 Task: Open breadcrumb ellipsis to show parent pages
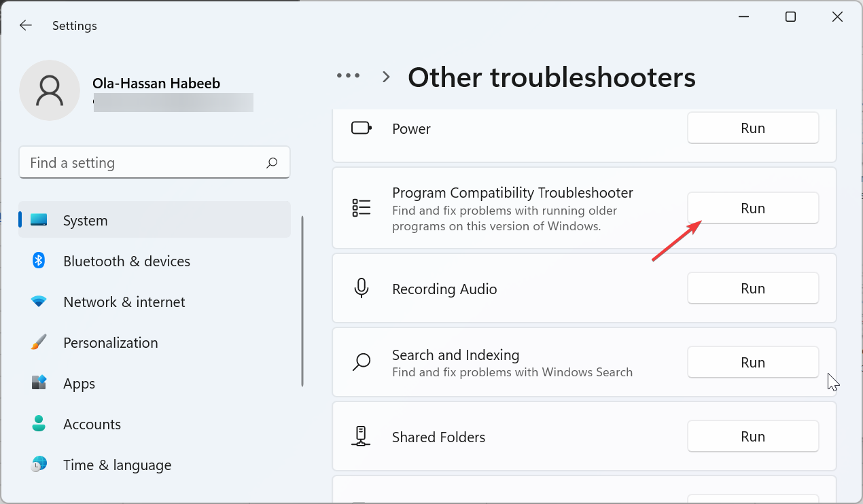(x=349, y=76)
